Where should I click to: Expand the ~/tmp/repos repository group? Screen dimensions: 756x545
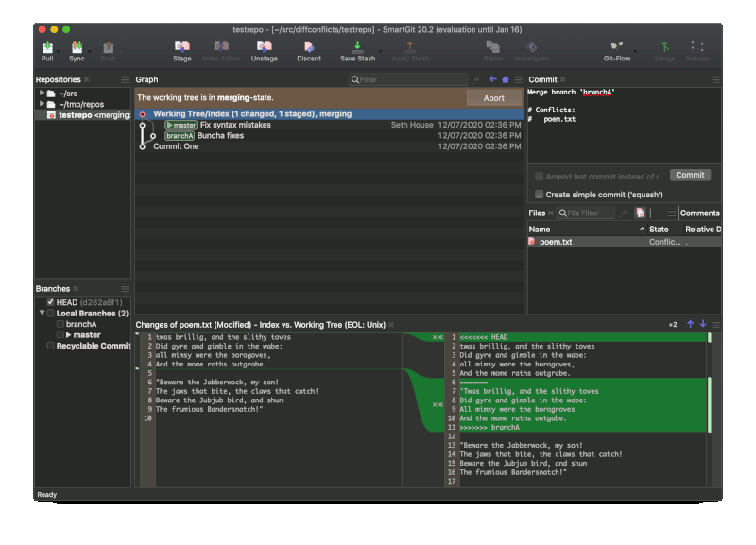pyautogui.click(x=42, y=104)
